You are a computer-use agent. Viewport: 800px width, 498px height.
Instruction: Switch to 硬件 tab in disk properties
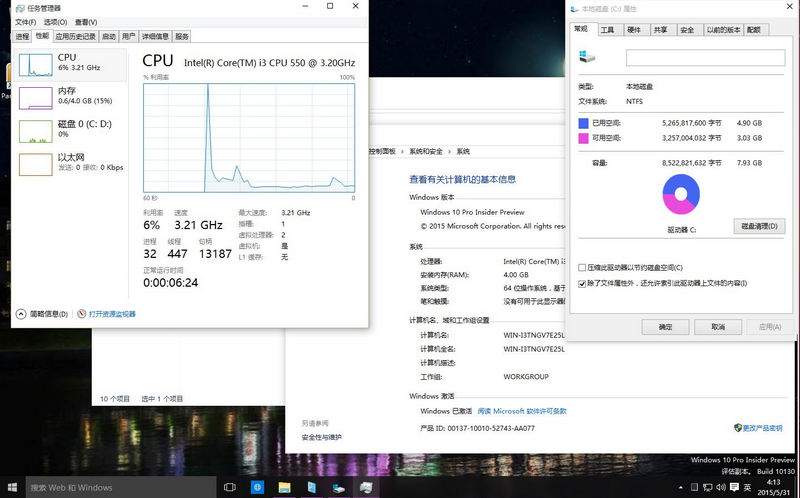click(634, 30)
